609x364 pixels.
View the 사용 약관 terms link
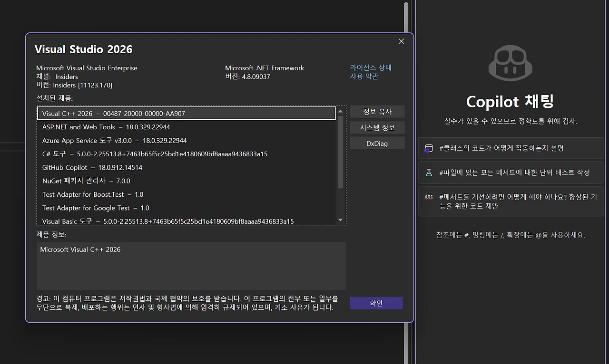coord(364,76)
